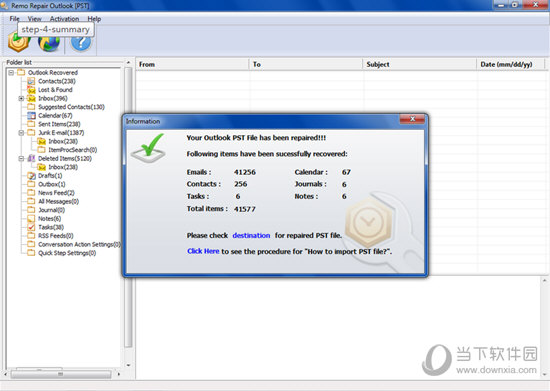
Task: Click the Contacts count 256
Action: coord(241,184)
